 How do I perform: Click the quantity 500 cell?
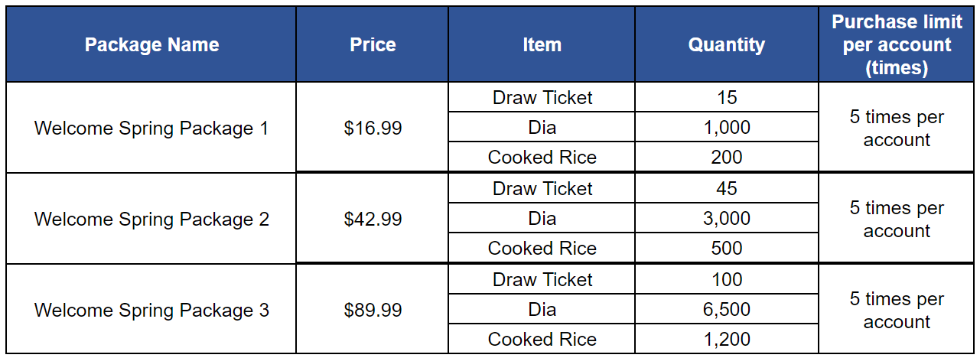(727, 248)
